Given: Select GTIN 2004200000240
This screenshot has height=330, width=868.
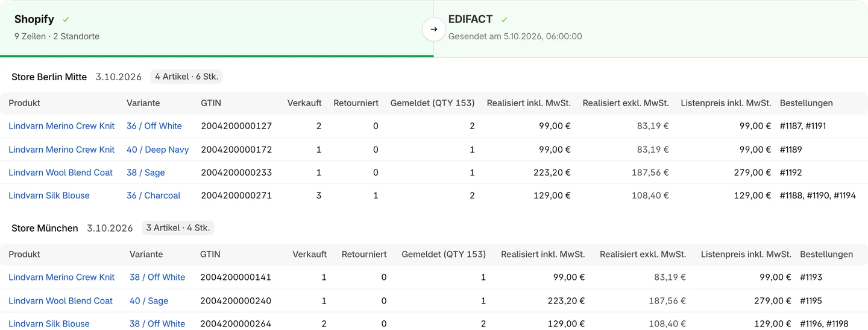Looking at the screenshot, I should coord(236,301).
